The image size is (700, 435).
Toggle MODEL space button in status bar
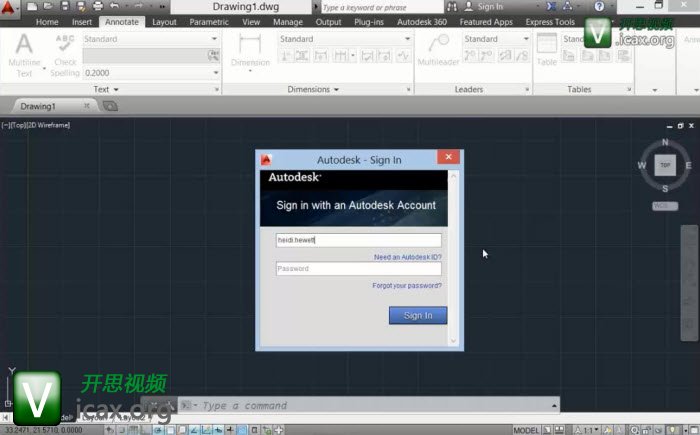tap(525, 429)
